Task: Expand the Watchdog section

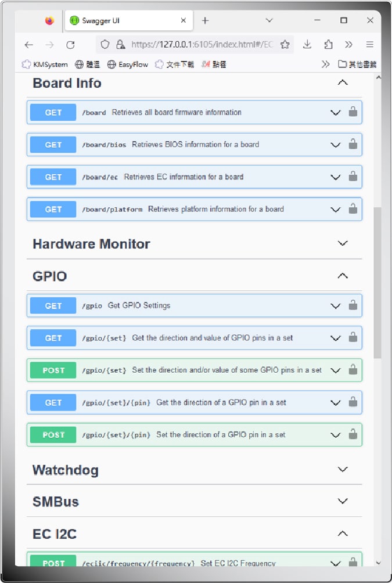Action: click(x=343, y=470)
